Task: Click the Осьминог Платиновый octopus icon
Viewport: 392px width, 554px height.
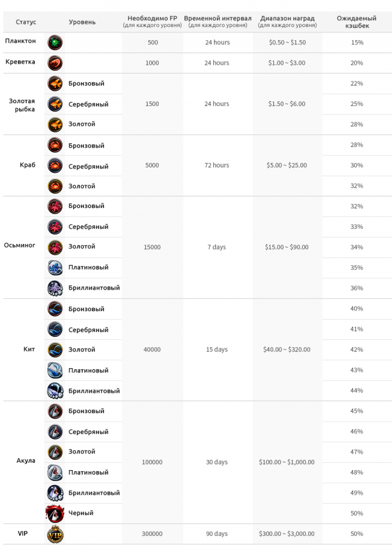Action: coord(55,267)
